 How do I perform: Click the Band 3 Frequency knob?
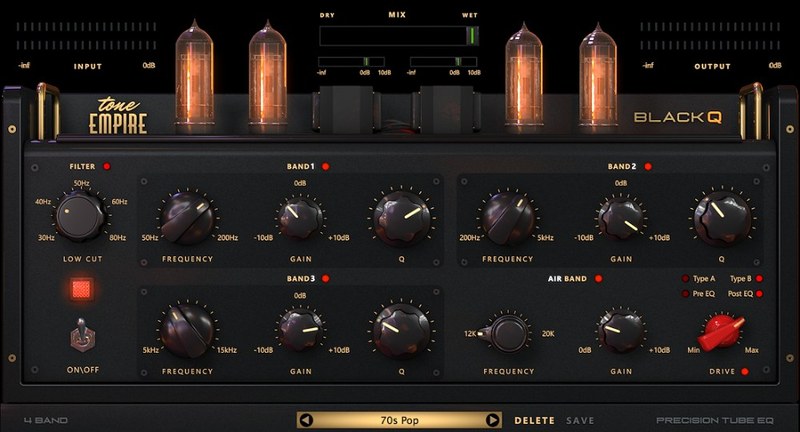[187, 331]
